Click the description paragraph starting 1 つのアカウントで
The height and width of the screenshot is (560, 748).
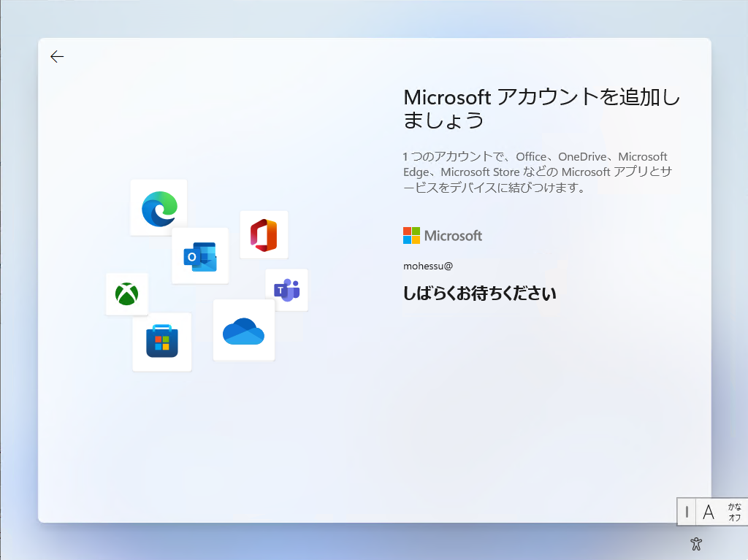(538, 172)
